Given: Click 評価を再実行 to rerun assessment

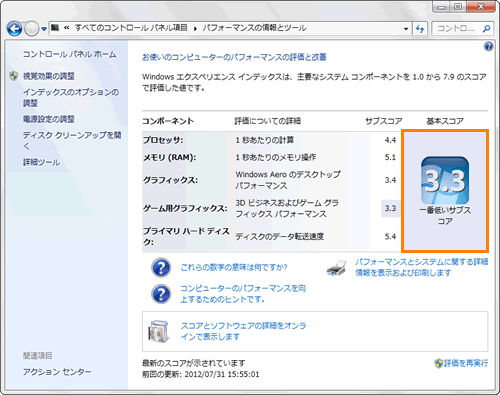Looking at the screenshot, I should pos(466,363).
